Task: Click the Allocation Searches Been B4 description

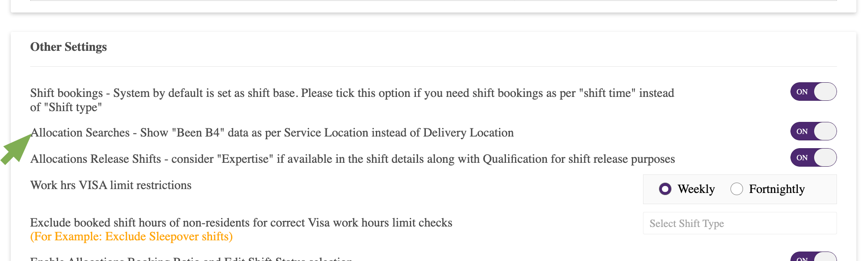Action: click(x=272, y=133)
